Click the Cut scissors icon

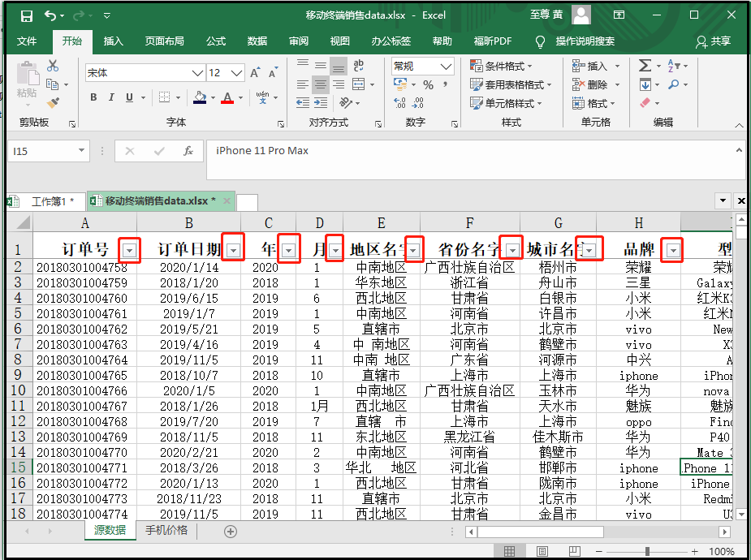(x=53, y=66)
